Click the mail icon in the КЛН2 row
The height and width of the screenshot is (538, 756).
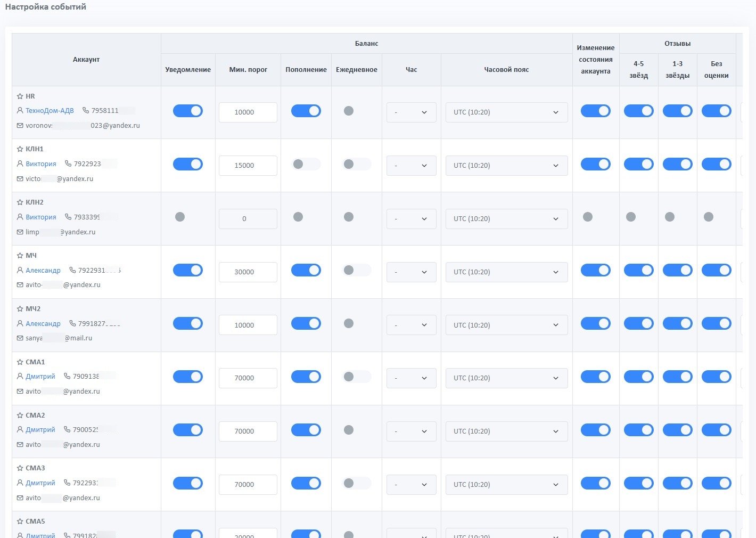point(20,232)
